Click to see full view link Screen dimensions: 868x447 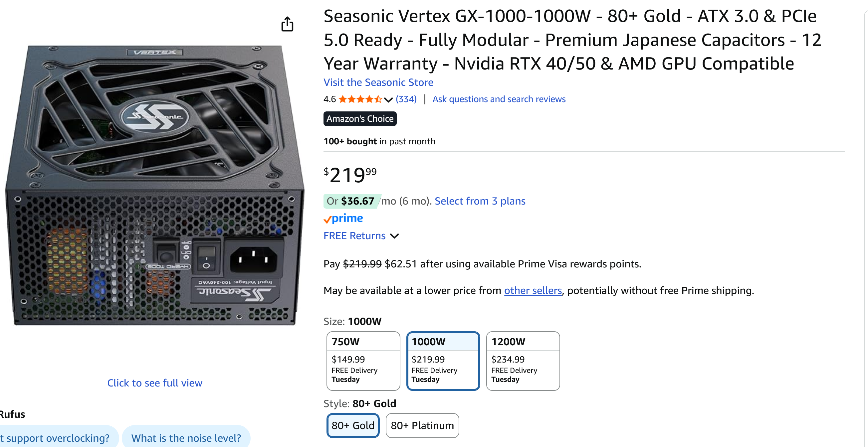click(x=155, y=383)
